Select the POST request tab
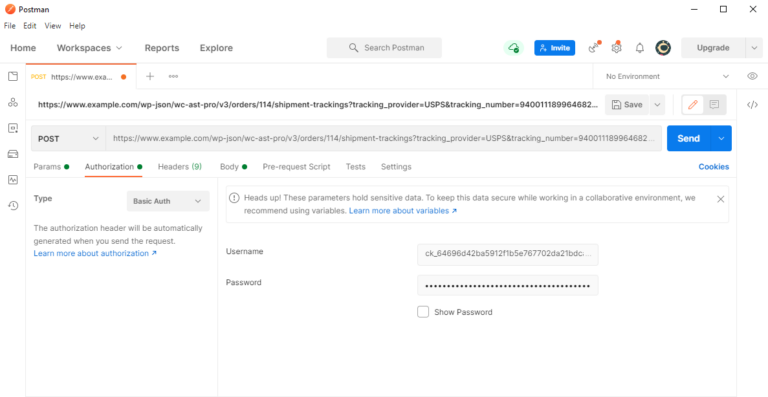 coord(81,76)
